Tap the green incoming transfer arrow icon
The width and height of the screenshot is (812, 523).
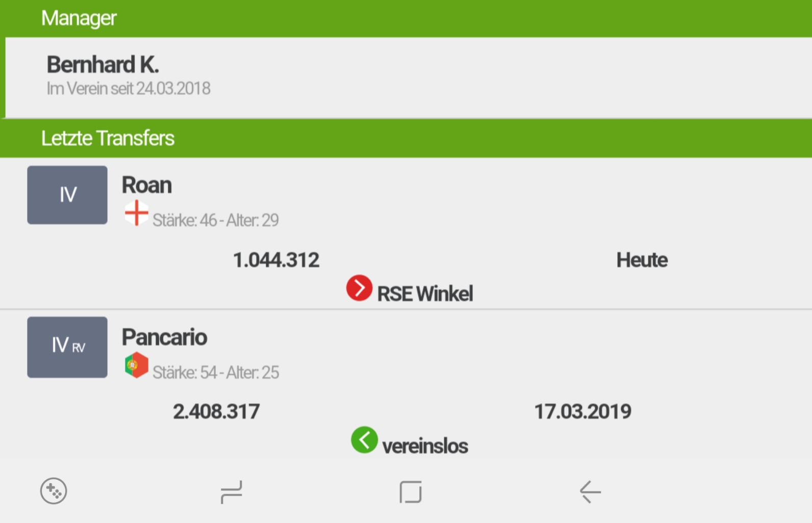pyautogui.click(x=364, y=440)
